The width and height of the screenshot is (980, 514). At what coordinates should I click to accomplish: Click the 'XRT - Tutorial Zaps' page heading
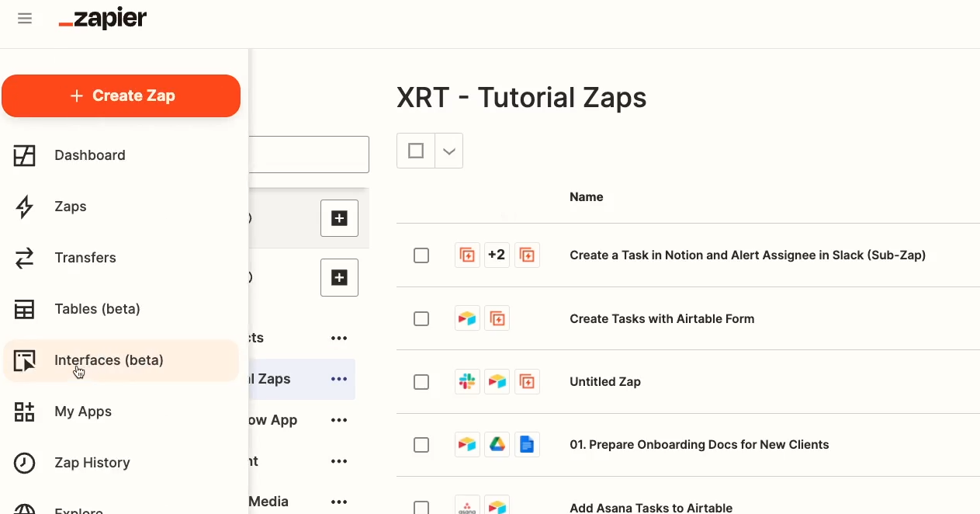pyautogui.click(x=521, y=98)
